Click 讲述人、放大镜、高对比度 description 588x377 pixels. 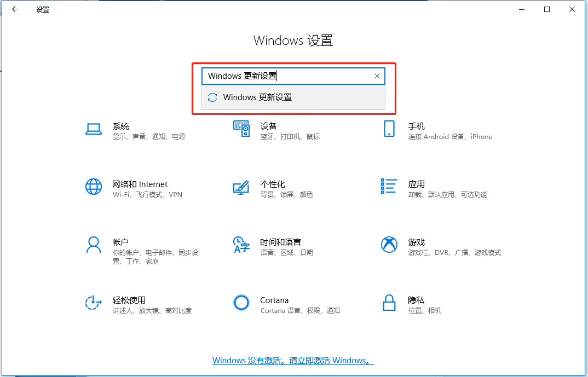tap(152, 311)
